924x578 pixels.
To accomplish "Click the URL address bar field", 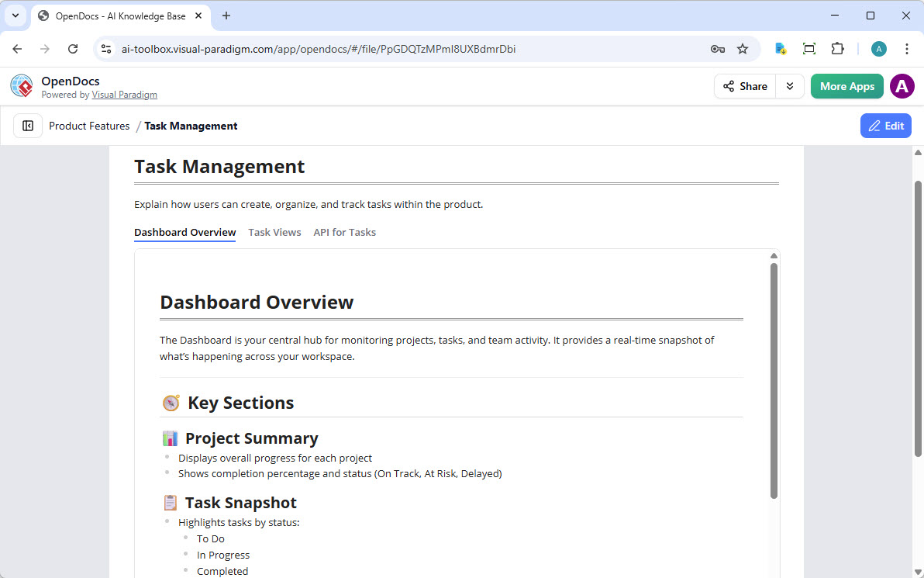I will [403, 49].
